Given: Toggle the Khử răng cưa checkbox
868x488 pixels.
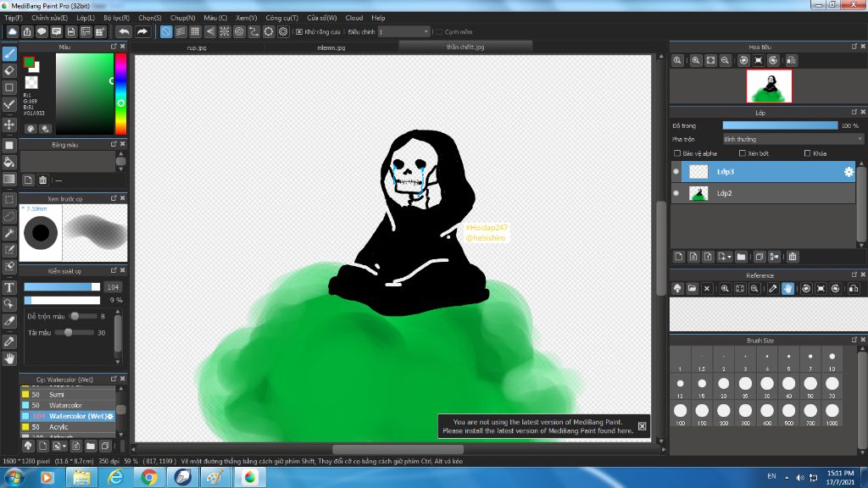Looking at the screenshot, I should 299,31.
